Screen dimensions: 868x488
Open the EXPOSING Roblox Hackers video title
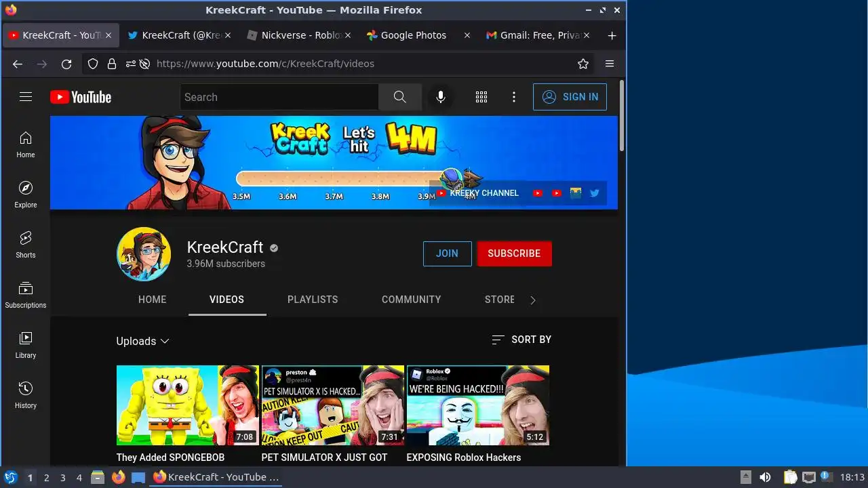pos(464,457)
